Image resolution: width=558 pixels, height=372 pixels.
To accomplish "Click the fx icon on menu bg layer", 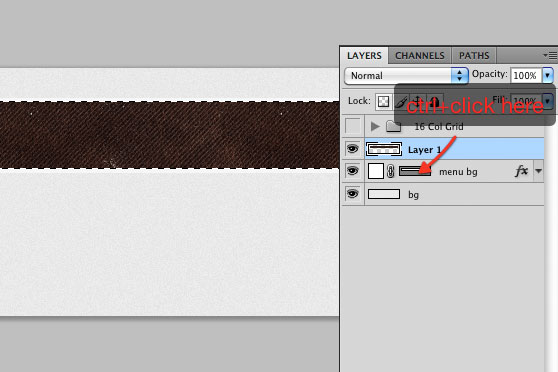I will click(x=521, y=171).
